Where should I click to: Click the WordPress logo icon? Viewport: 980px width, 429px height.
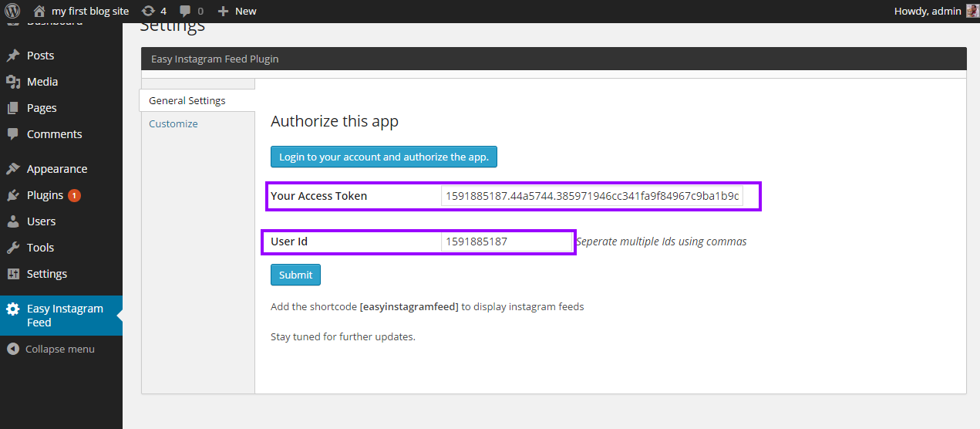tap(12, 11)
